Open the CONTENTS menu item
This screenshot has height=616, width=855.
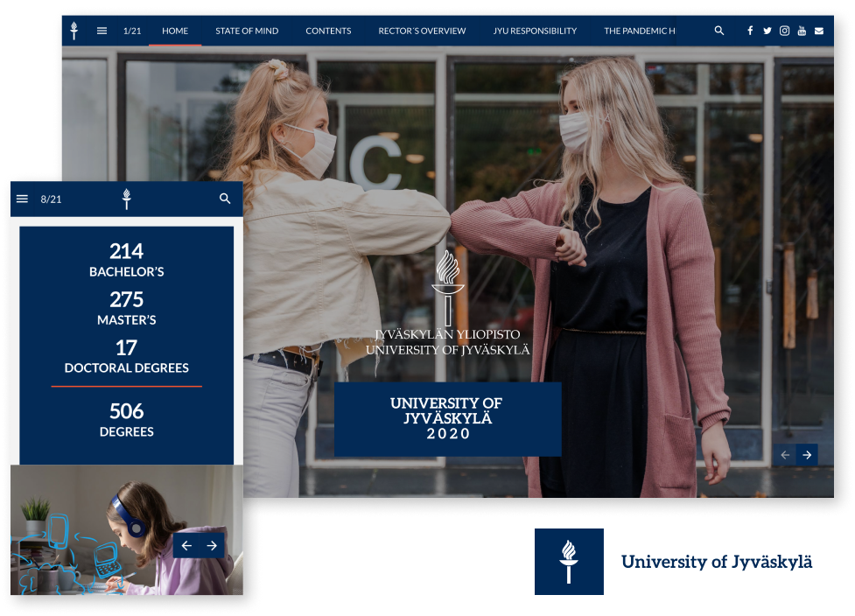click(x=328, y=31)
